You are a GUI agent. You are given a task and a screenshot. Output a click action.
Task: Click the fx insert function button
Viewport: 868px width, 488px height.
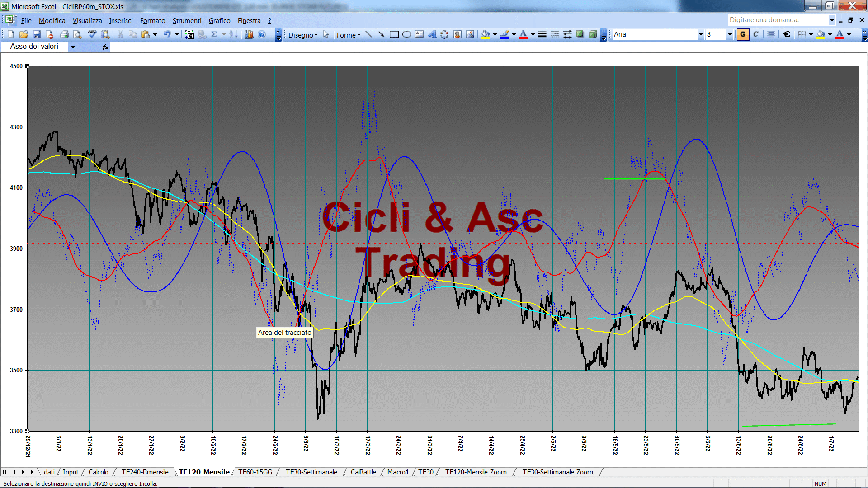105,47
